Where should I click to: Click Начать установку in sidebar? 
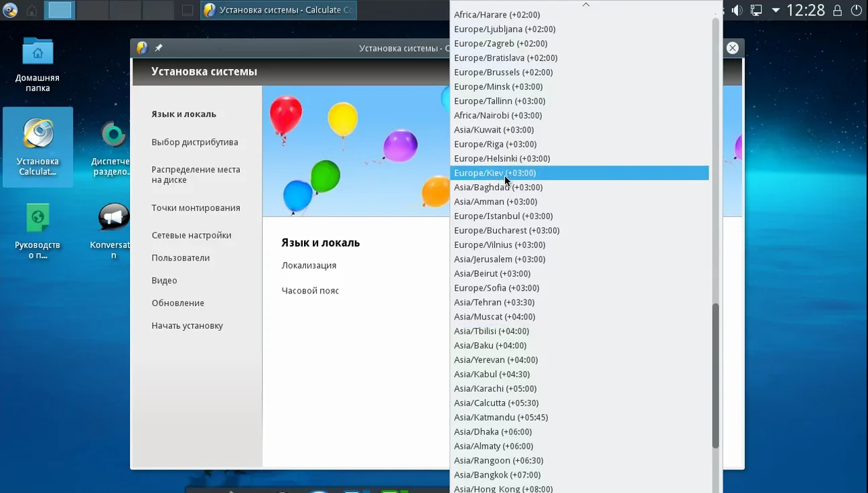(187, 326)
